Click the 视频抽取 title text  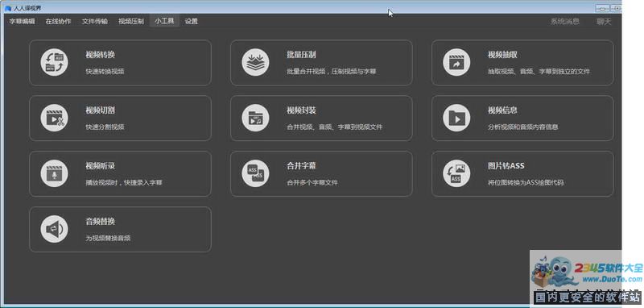click(x=502, y=55)
